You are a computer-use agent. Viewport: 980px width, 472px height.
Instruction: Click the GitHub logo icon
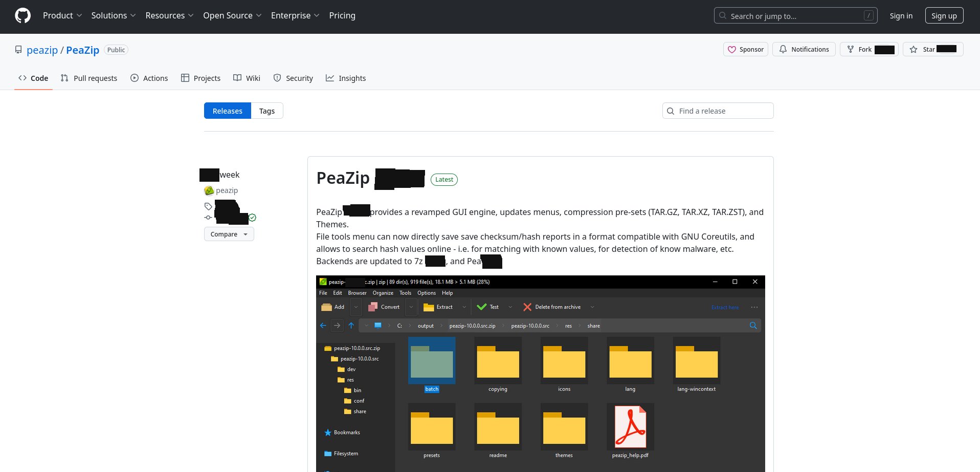[23, 16]
